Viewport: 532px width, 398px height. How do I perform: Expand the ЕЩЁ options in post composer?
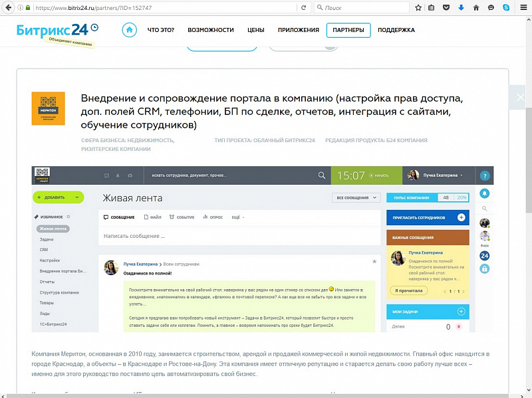tap(238, 217)
